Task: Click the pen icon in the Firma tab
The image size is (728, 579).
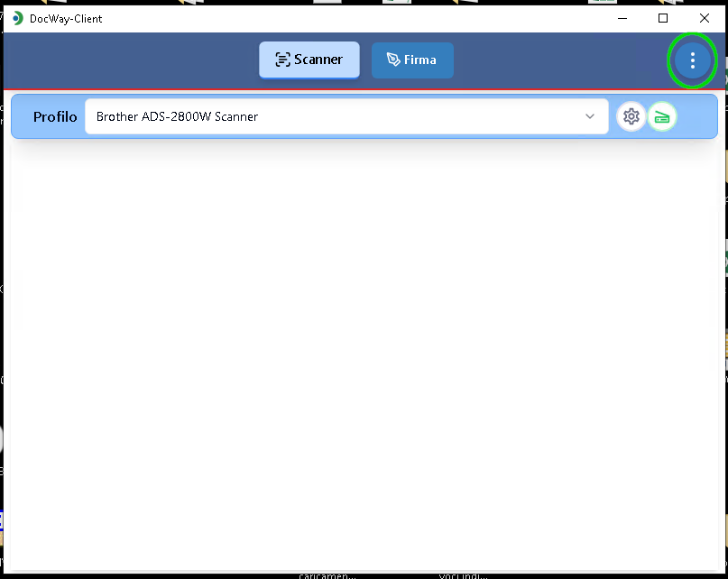Action: [x=393, y=60]
